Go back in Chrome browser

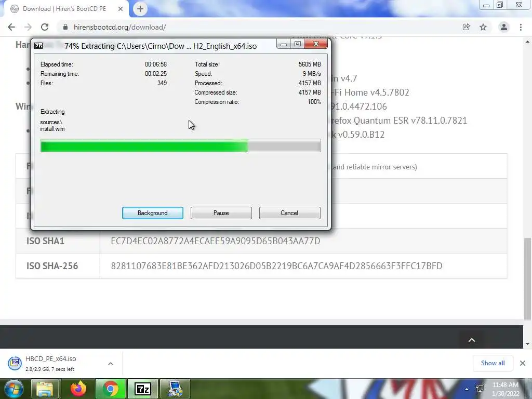[11, 27]
